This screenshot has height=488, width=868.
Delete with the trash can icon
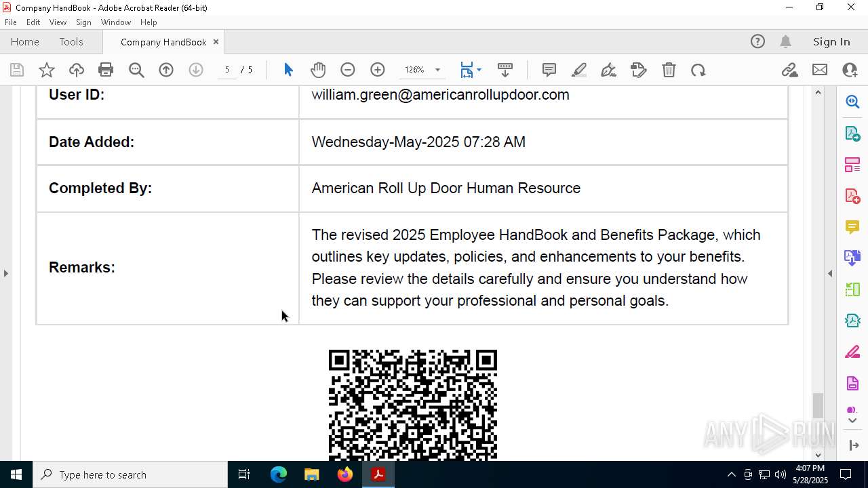point(669,70)
